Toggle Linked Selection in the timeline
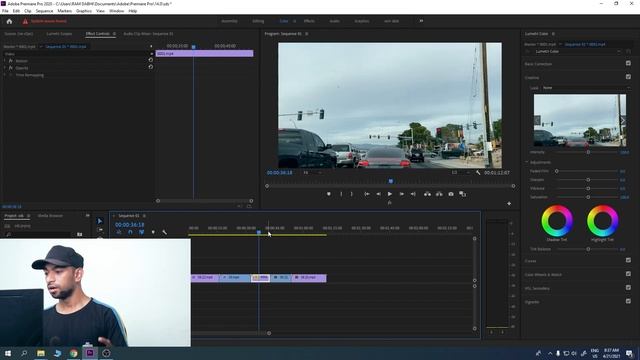This screenshot has height=360, width=640. click(x=141, y=232)
